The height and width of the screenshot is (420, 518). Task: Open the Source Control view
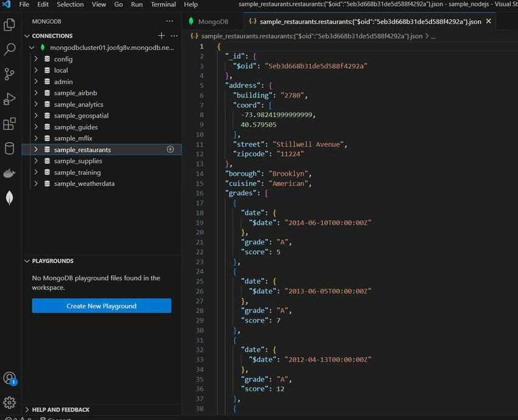9,74
